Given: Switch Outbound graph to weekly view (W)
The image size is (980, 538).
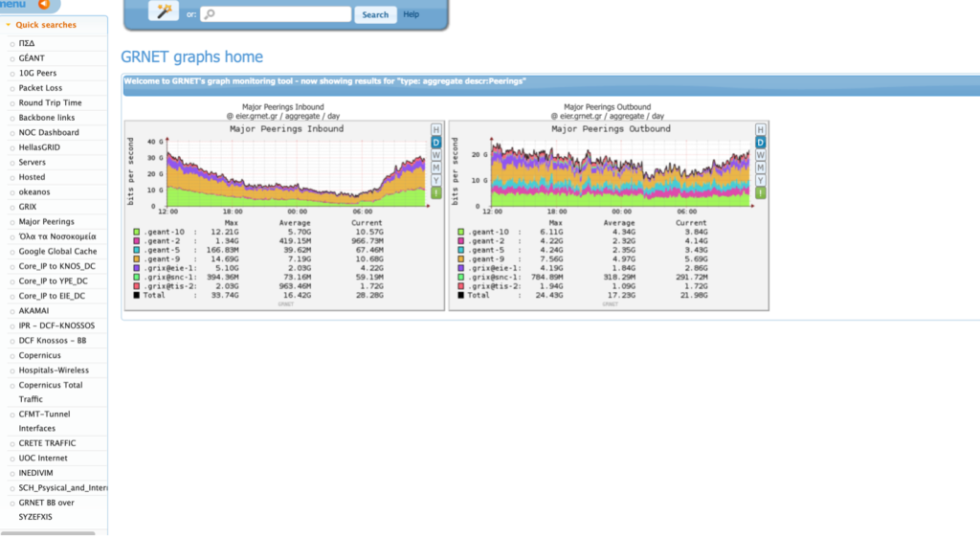Looking at the screenshot, I should coord(761,155).
